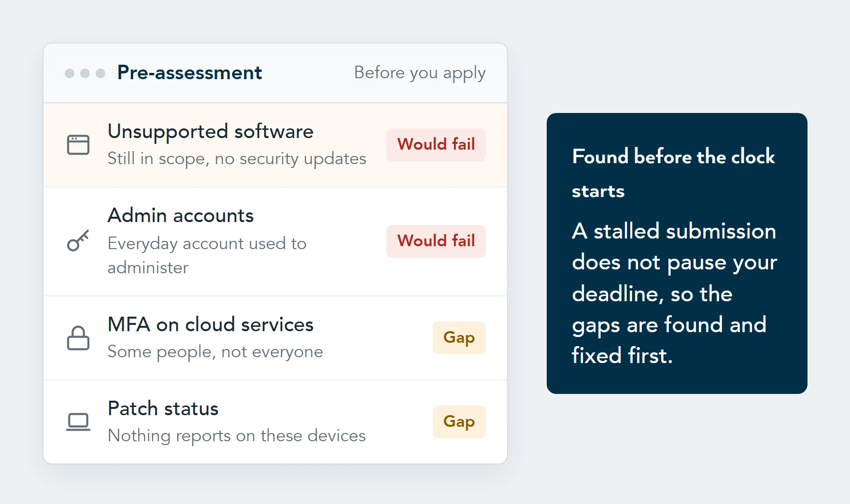
Task: Click the 'Found before the clock starts' heading
Action: coord(674,173)
